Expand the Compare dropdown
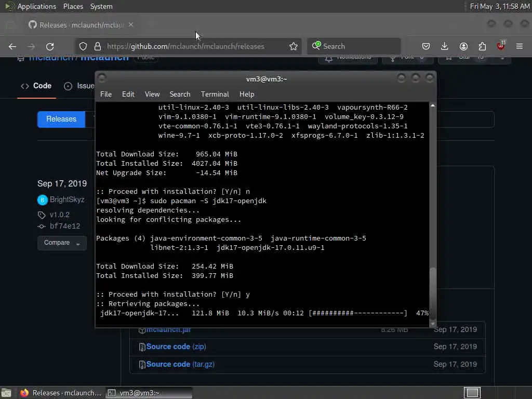The image size is (532, 399). point(62,243)
